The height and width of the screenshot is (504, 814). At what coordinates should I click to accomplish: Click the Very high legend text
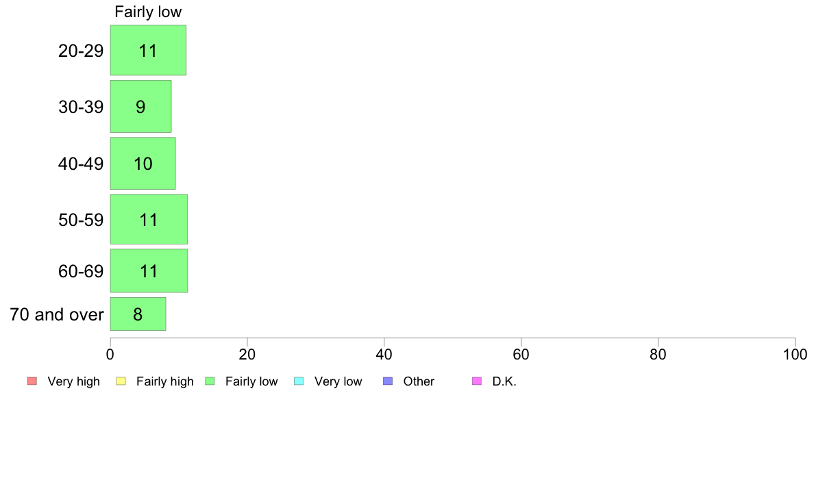pyautogui.click(x=73, y=381)
